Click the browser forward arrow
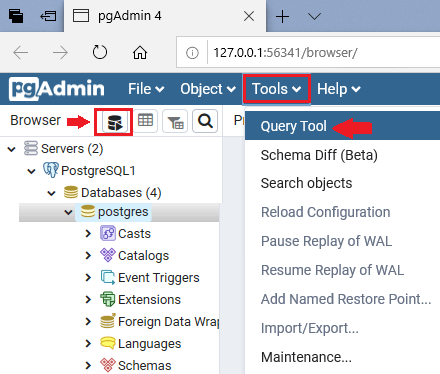The image size is (440, 374). pos(60,52)
